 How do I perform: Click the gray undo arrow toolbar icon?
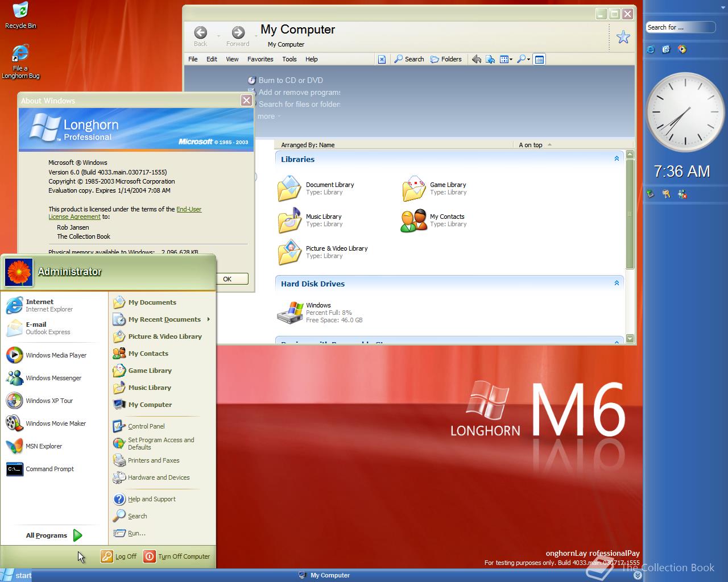click(477, 59)
